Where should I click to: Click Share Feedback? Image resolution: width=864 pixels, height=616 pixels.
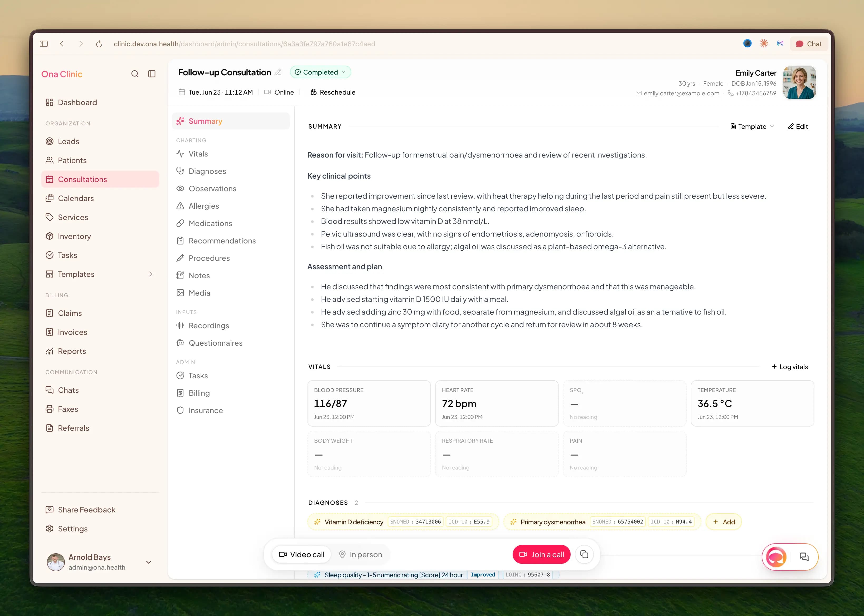tap(100, 510)
